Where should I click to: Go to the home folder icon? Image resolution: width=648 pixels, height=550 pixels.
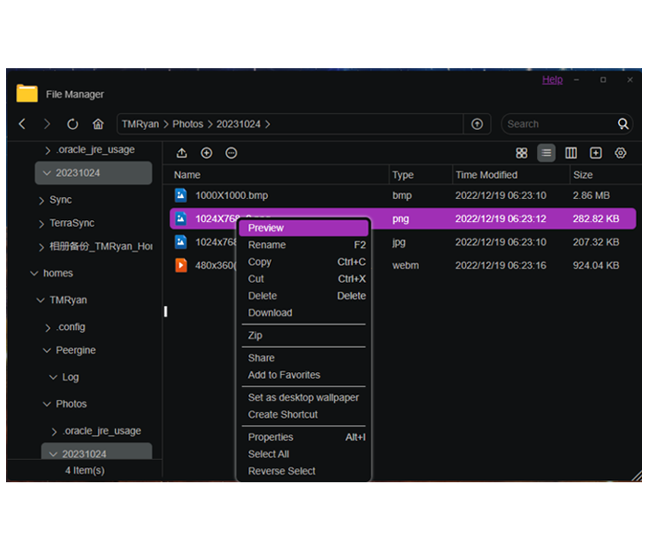pos(98,124)
